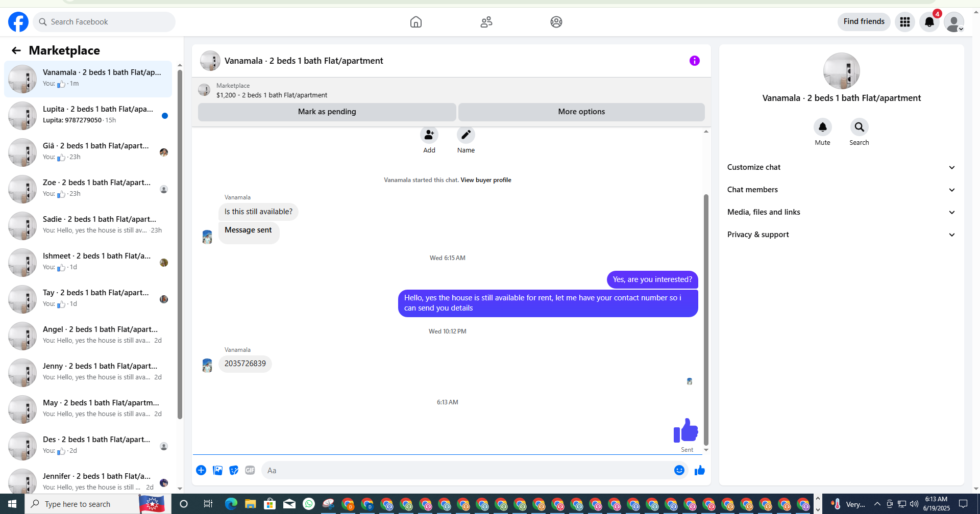Open Microsoft Store from the taskbar
Image resolution: width=980 pixels, height=514 pixels.
coord(269,504)
